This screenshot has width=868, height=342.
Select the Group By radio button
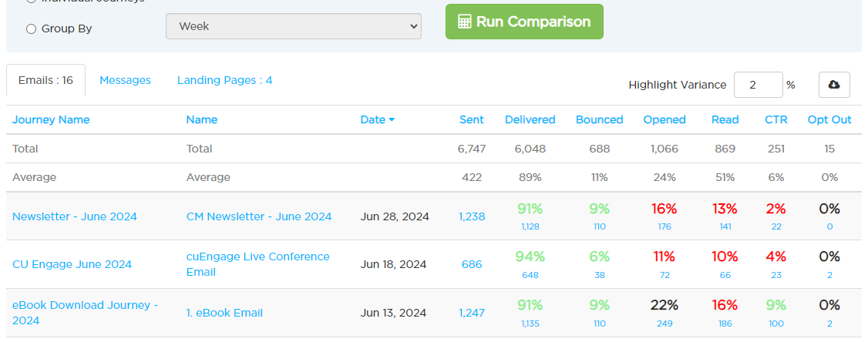tap(32, 28)
